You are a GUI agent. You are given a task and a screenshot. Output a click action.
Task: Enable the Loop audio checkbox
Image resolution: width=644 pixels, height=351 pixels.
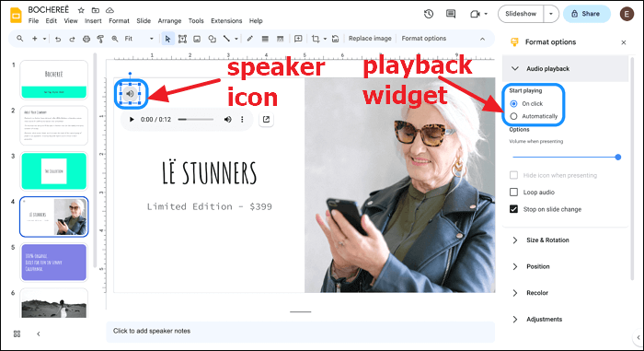[513, 193]
